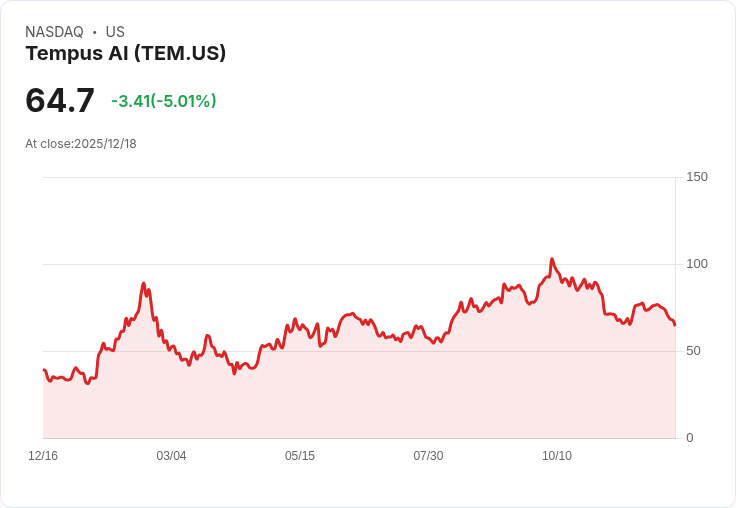Click the 100 y-axis label

pos(697,264)
